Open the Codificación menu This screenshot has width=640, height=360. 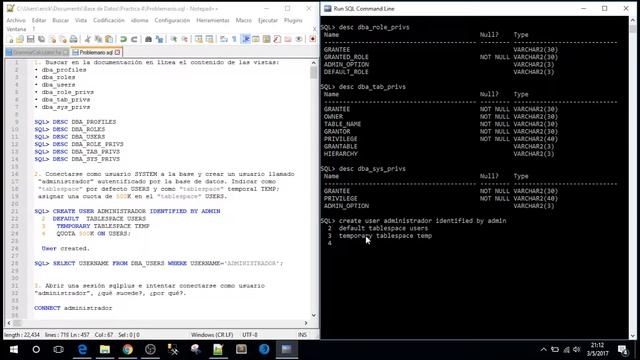109,20
